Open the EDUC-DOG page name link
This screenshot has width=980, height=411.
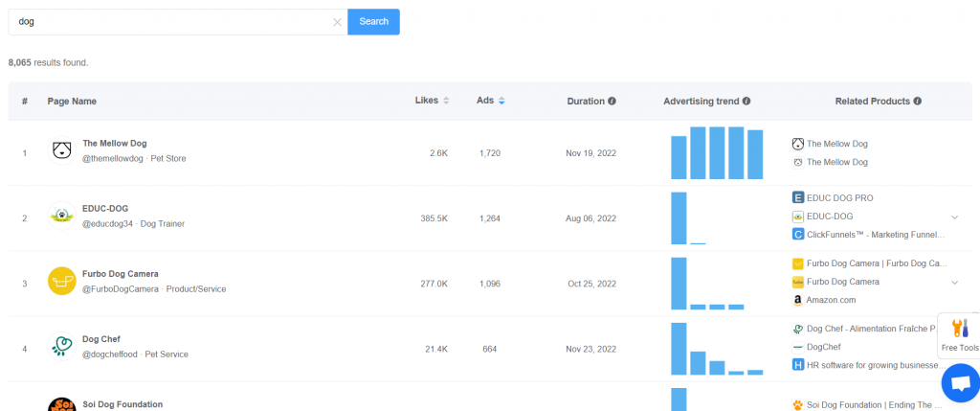point(105,208)
